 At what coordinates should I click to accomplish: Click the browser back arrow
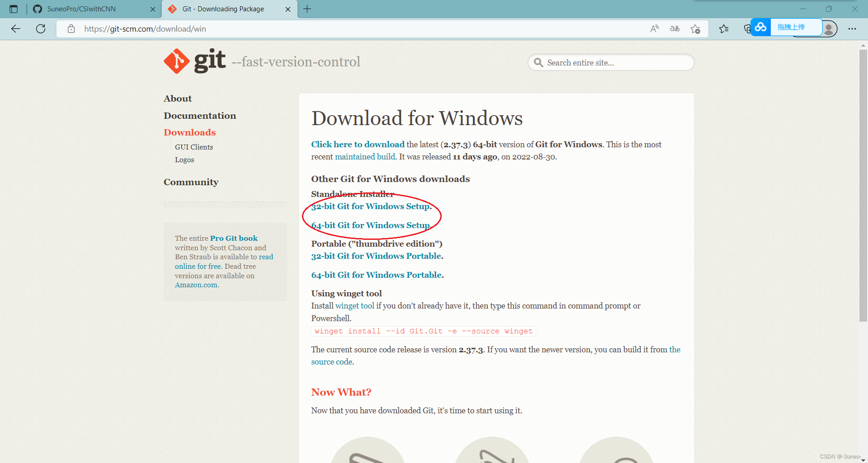[16, 29]
